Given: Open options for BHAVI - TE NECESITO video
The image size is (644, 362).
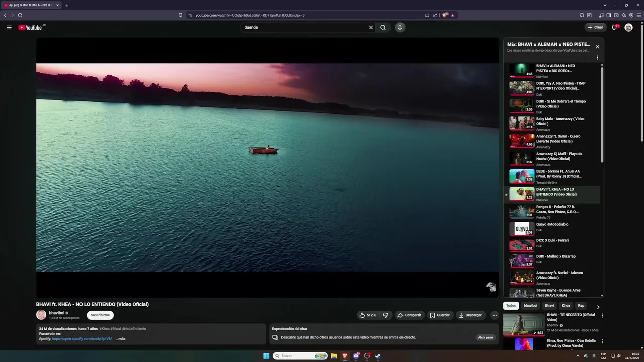Looking at the screenshot, I should [602, 316].
